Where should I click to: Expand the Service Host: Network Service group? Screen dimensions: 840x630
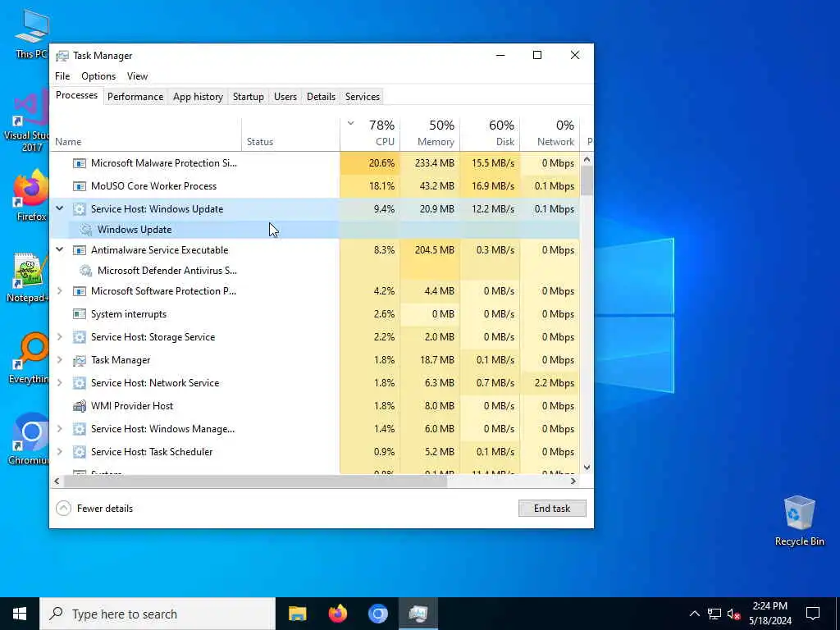coord(59,383)
